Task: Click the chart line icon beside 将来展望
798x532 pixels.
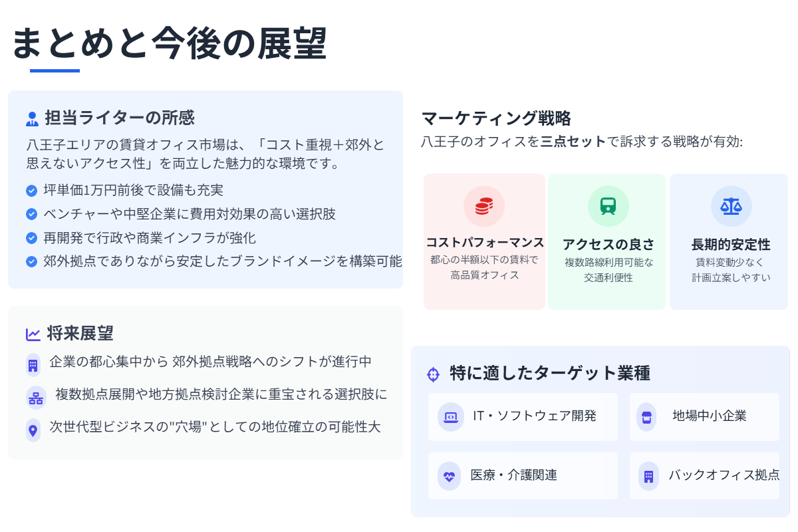Action: (33, 334)
